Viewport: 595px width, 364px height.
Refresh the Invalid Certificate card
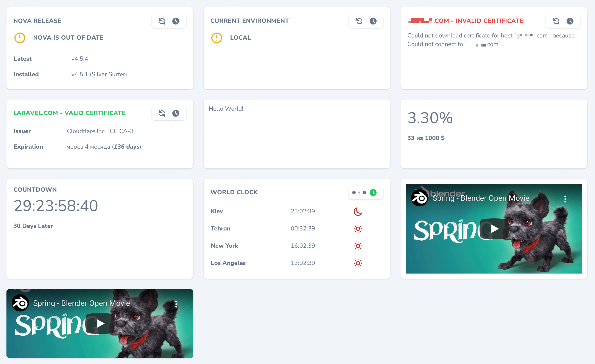tap(556, 21)
